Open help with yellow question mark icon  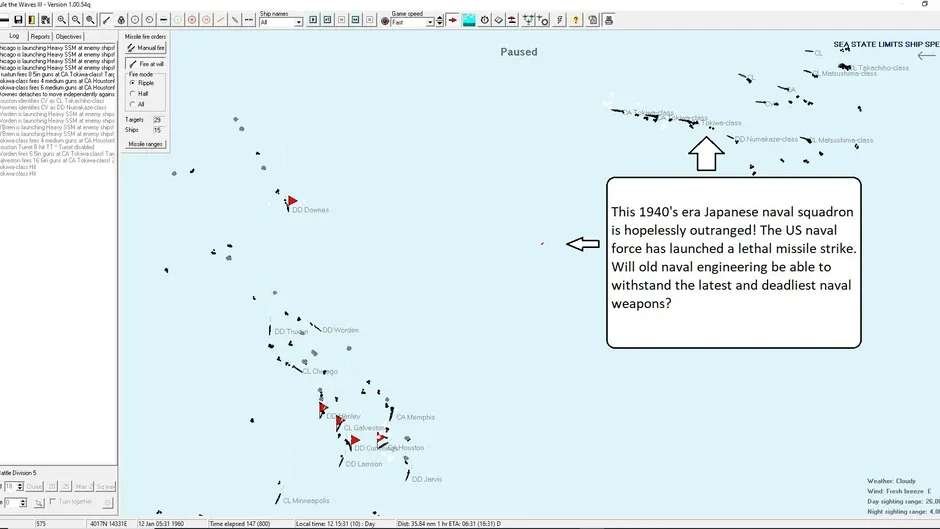pyautogui.click(x=576, y=20)
